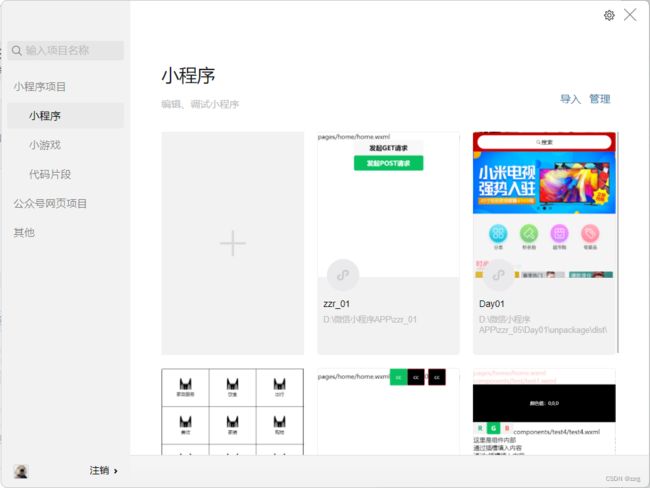
Task: Open the project with green and black cc boxes
Action: (x=388, y=412)
